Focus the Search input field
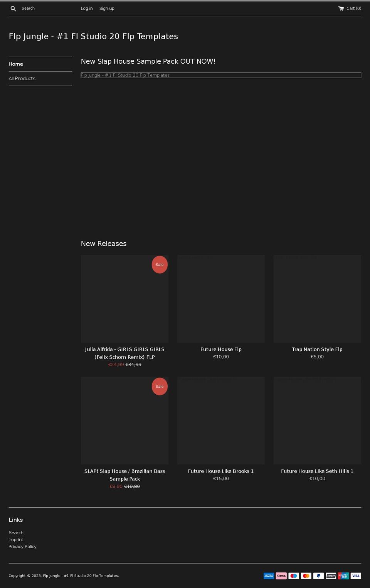This screenshot has width=370, height=588. tap(46, 8)
